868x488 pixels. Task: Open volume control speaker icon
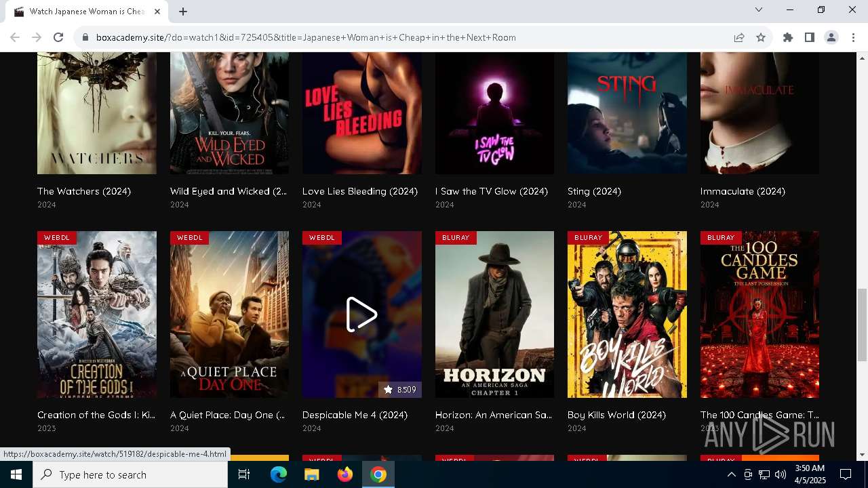point(781,474)
